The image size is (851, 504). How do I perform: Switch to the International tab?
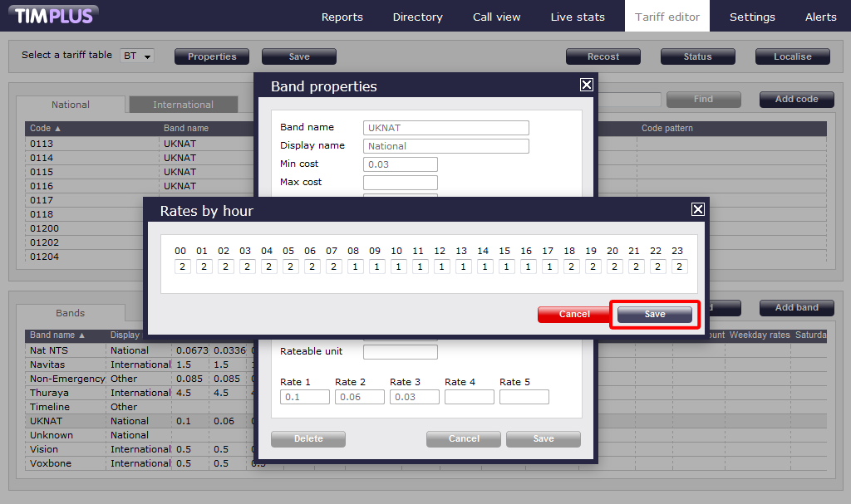pyautogui.click(x=183, y=105)
